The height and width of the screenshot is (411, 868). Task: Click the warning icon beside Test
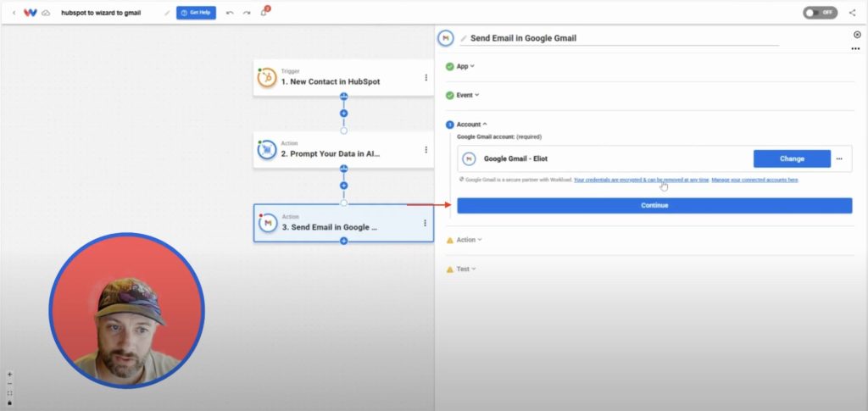(449, 269)
